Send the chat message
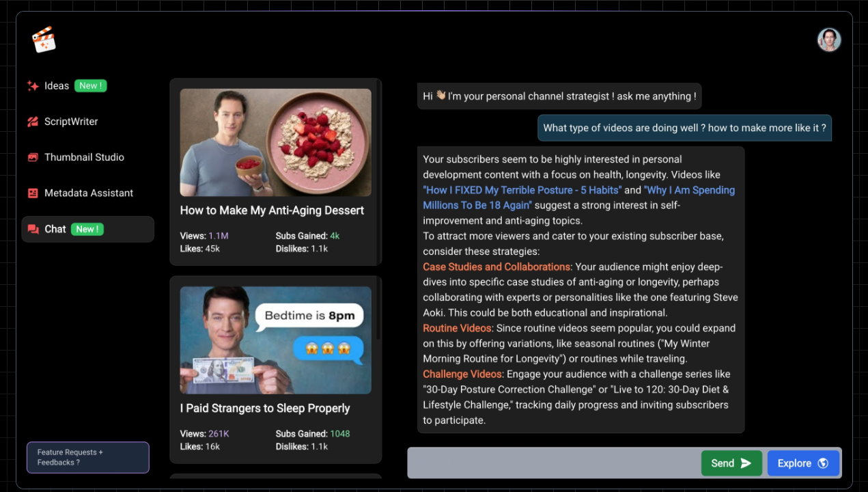Image resolution: width=868 pixels, height=492 pixels. pos(731,463)
